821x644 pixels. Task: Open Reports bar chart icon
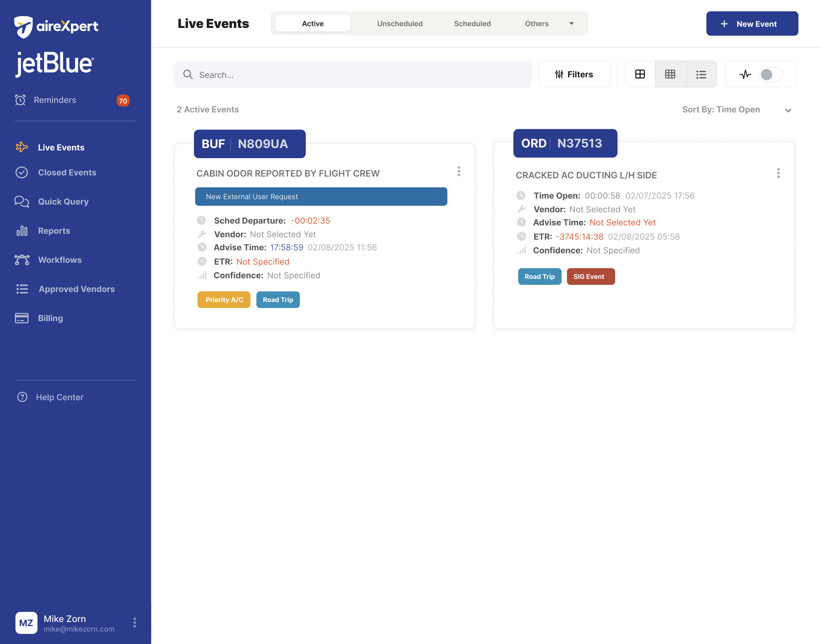[22, 230]
